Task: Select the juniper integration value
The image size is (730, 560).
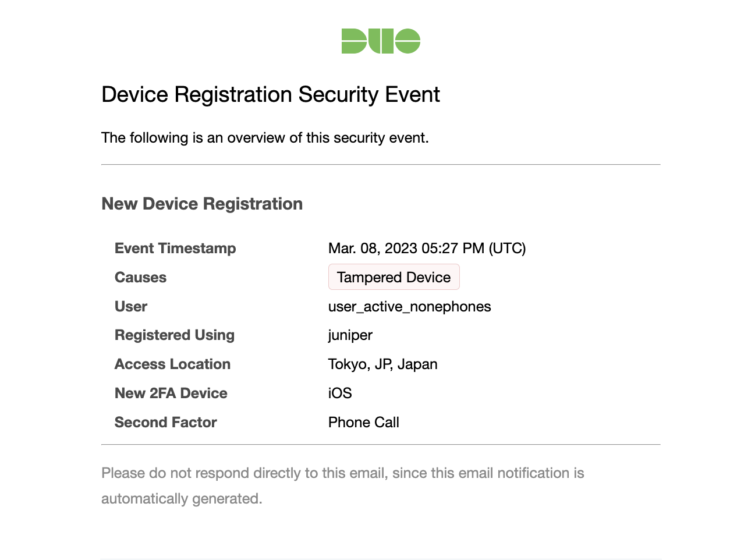Action: click(x=350, y=335)
